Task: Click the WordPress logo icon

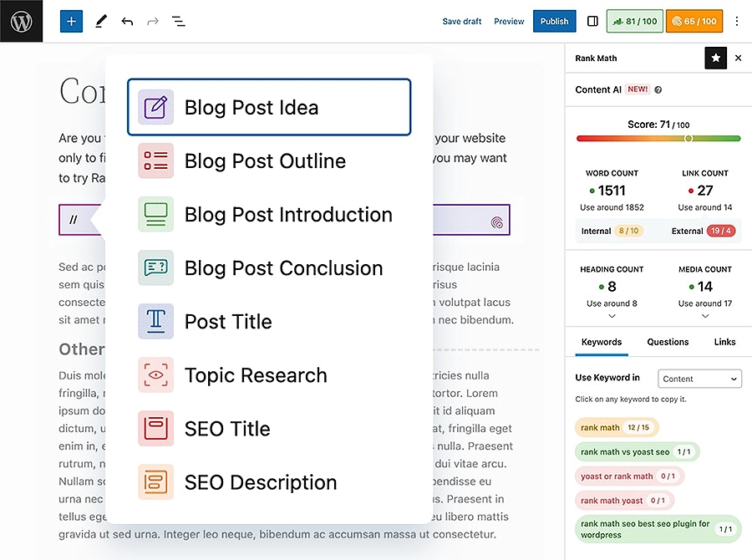Action: 21,21
